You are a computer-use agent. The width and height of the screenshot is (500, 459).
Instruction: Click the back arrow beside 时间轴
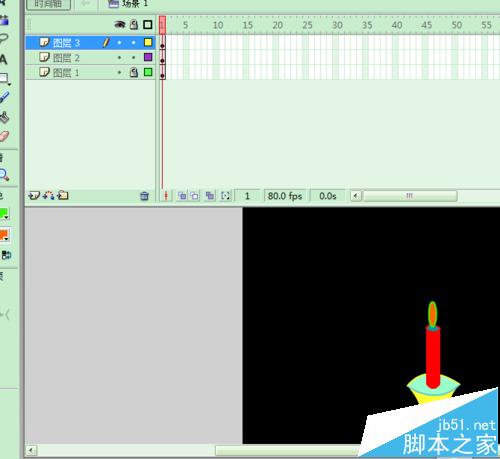[x=86, y=3]
